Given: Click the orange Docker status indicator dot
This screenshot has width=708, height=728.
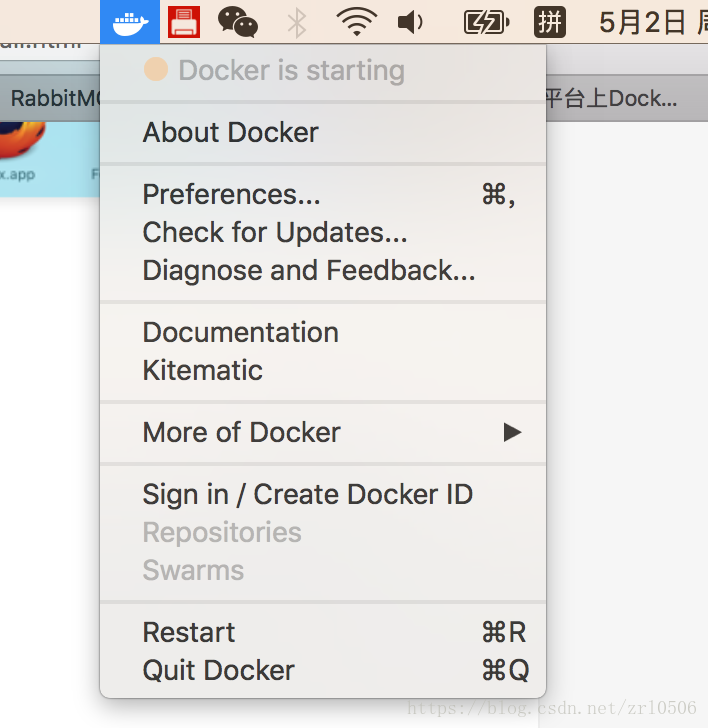Looking at the screenshot, I should tap(156, 69).
